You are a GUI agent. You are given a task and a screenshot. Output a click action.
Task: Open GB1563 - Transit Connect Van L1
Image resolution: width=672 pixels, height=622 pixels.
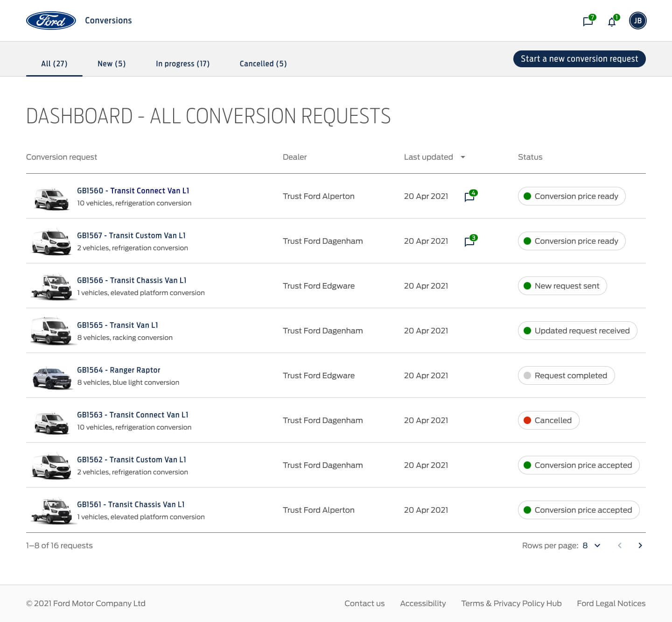pos(133,415)
